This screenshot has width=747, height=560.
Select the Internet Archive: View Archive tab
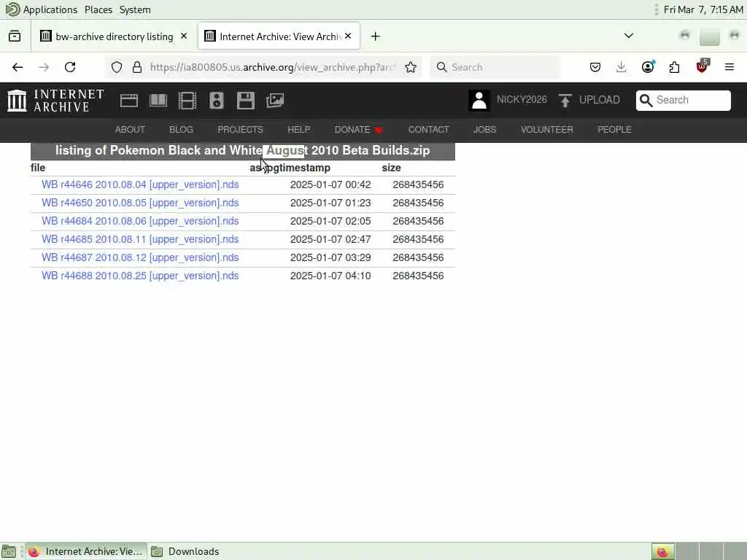pyautogui.click(x=279, y=36)
